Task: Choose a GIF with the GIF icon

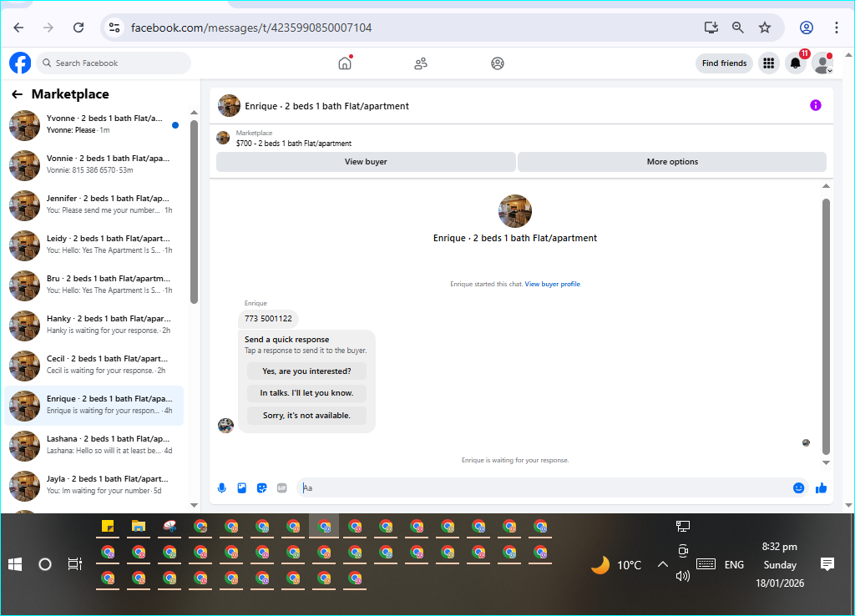Action: click(x=282, y=488)
